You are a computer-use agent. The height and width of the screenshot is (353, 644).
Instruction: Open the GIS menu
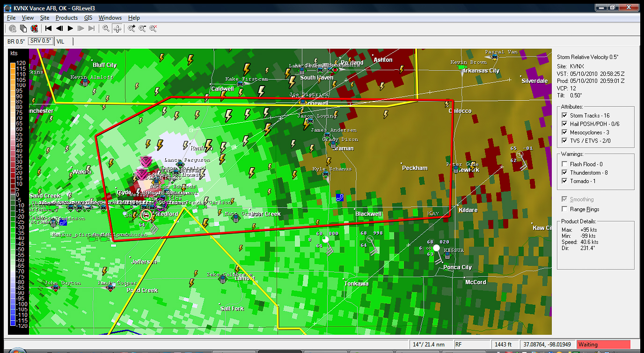click(x=88, y=18)
